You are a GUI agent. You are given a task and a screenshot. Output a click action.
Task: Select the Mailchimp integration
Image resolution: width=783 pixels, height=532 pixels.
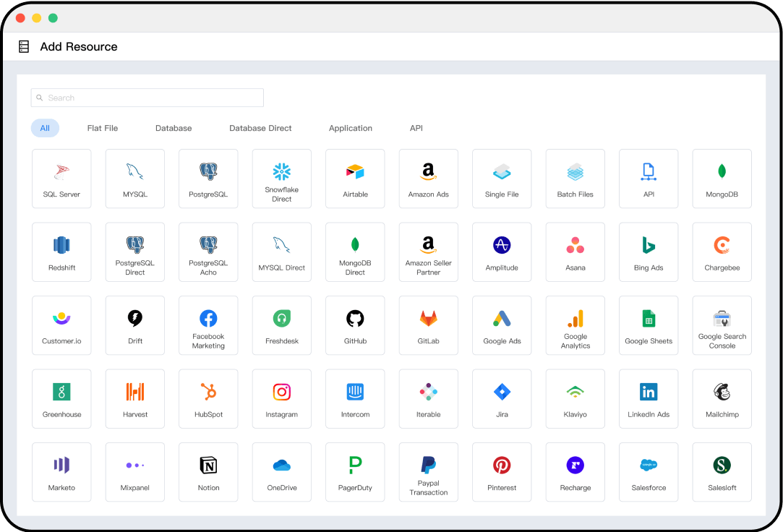(722, 398)
